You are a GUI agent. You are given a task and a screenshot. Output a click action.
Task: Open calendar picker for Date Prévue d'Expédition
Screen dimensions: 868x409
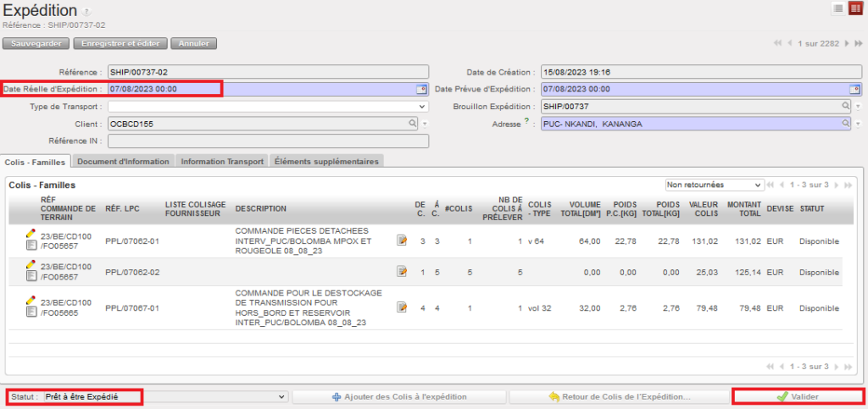pyautogui.click(x=855, y=89)
